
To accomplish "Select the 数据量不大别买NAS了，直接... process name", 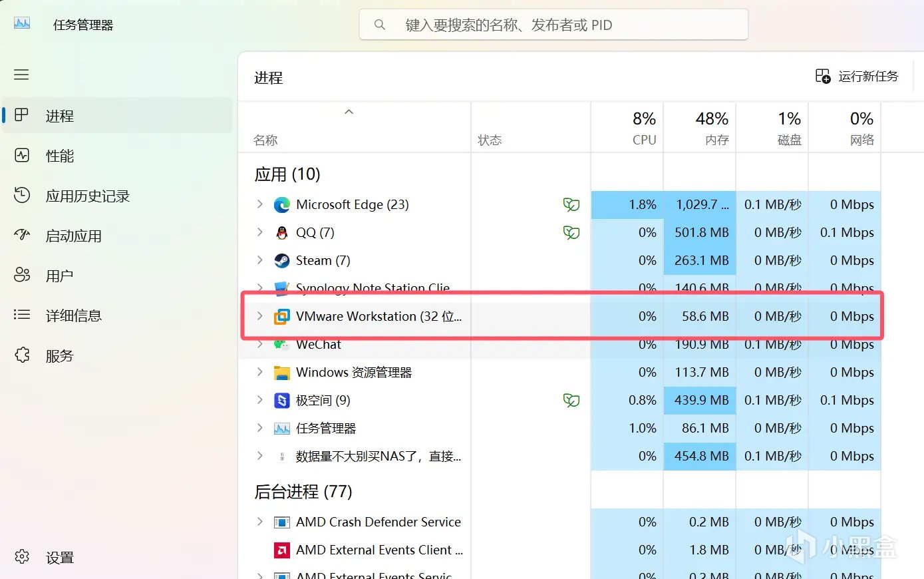I will [379, 456].
